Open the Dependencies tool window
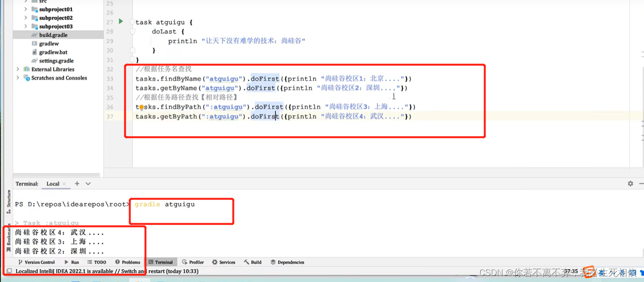Image resolution: width=644 pixels, height=282 pixels. pos(288,262)
